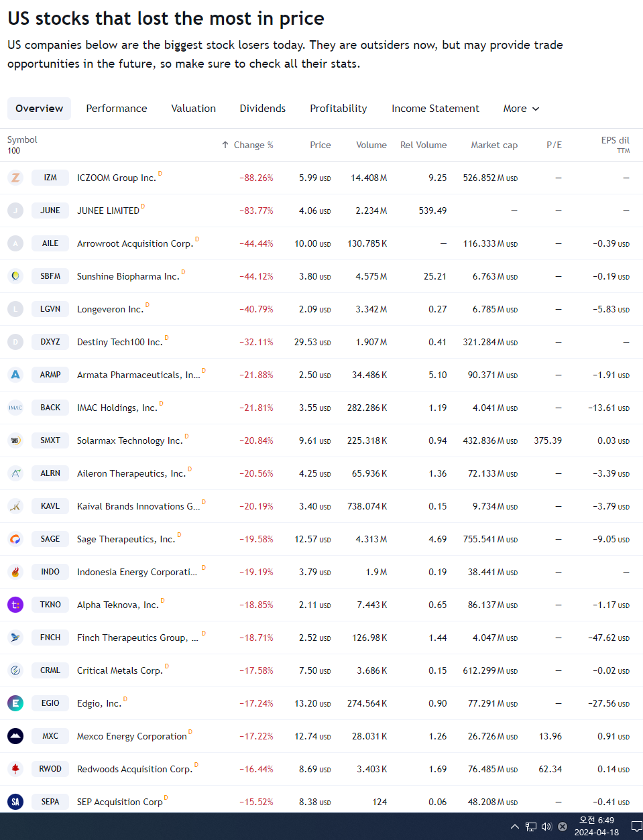Open the IZM ticker symbol

[50, 178]
